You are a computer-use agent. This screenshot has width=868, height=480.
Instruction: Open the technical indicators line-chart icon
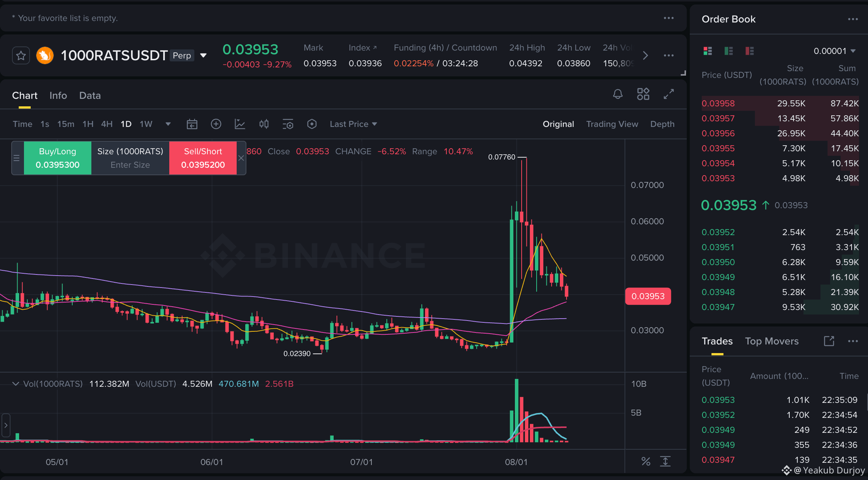(240, 124)
